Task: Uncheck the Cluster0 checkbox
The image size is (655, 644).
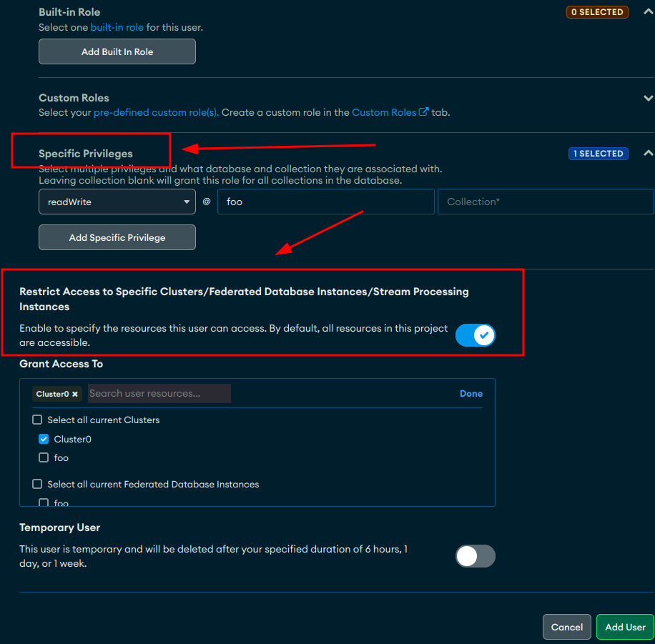Action: point(44,440)
